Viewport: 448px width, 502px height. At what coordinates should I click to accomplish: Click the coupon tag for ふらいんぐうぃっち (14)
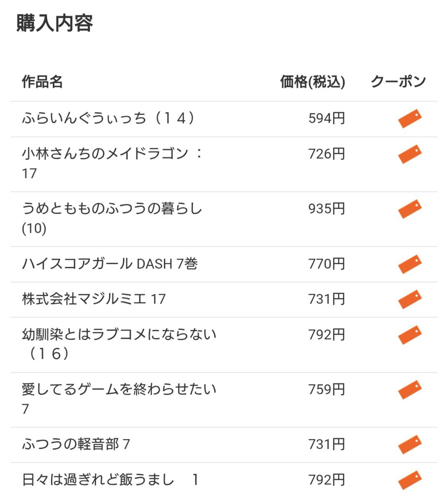click(x=410, y=118)
